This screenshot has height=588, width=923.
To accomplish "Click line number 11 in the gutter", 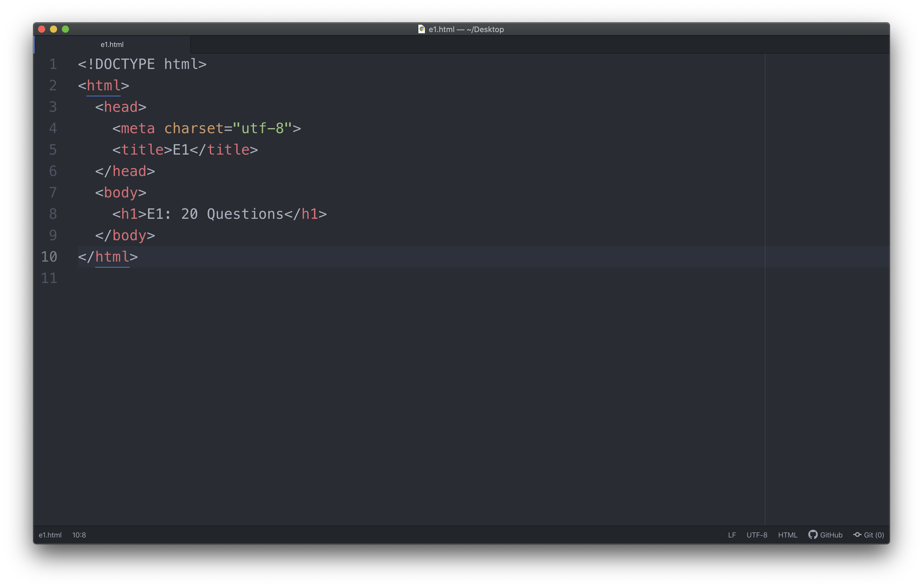I will point(49,278).
